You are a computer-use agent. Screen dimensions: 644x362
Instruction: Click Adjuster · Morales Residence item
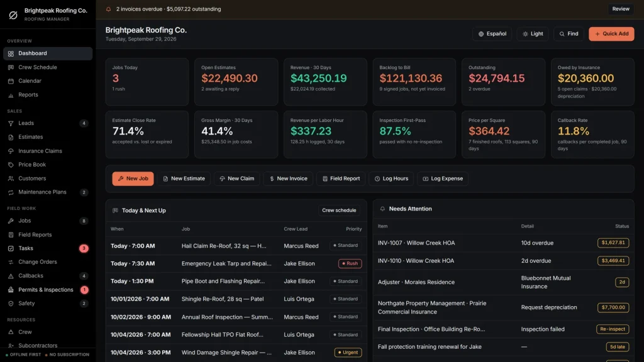coord(416,282)
